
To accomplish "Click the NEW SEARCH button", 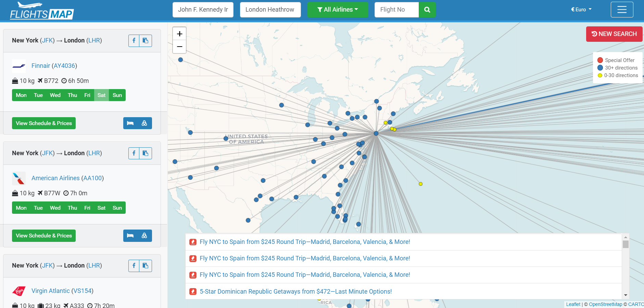I will coord(614,34).
